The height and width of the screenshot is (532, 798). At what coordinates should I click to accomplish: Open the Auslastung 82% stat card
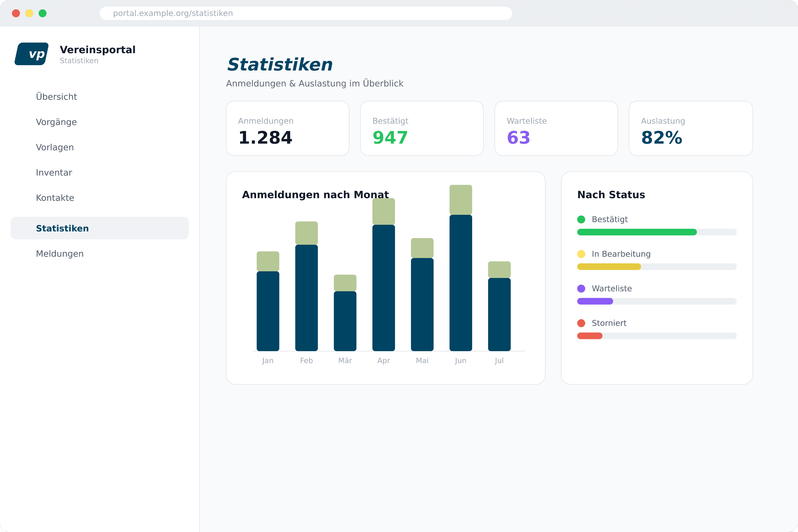691,128
